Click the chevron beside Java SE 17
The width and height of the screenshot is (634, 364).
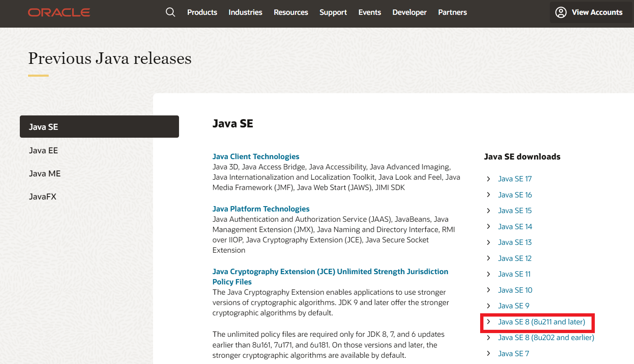click(x=488, y=179)
